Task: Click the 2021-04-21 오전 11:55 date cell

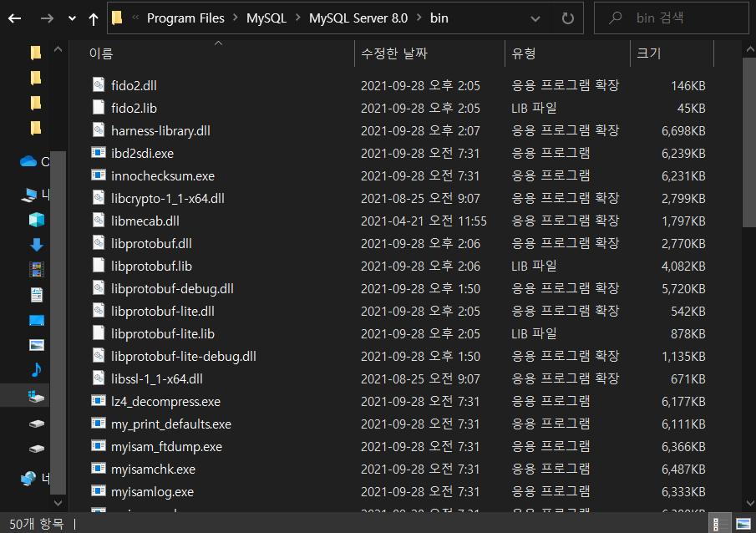Action: [x=424, y=221]
